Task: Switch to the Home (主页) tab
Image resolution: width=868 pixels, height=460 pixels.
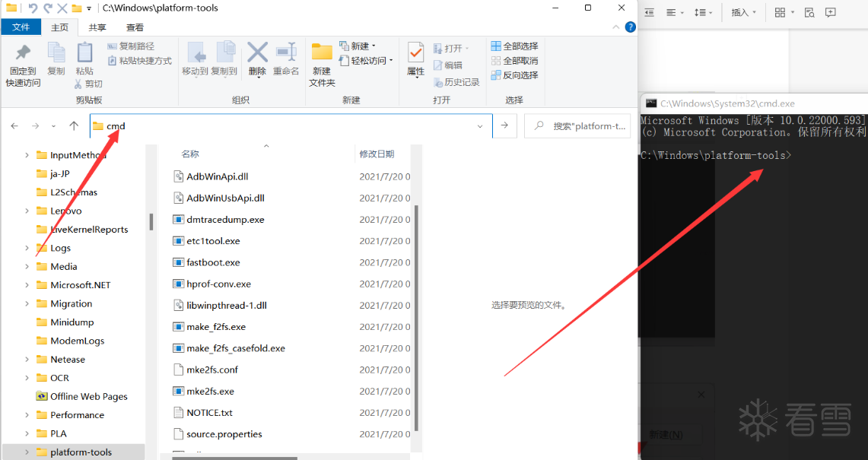Action: pyautogui.click(x=60, y=27)
